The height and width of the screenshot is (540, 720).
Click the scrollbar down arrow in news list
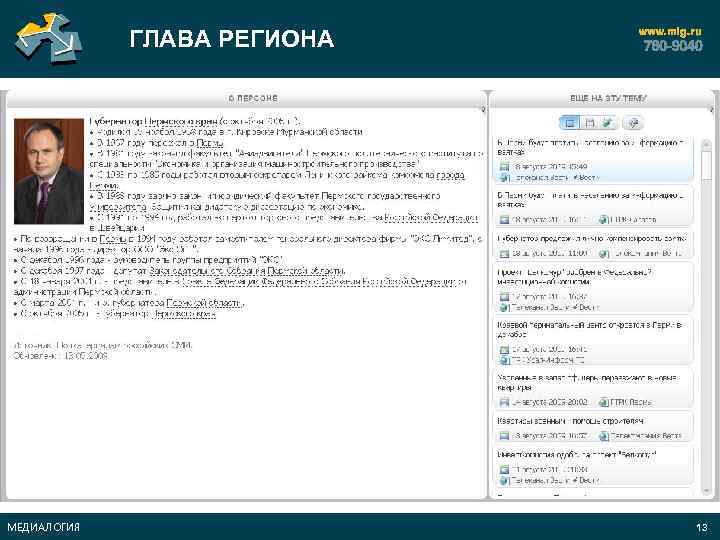coord(707,491)
